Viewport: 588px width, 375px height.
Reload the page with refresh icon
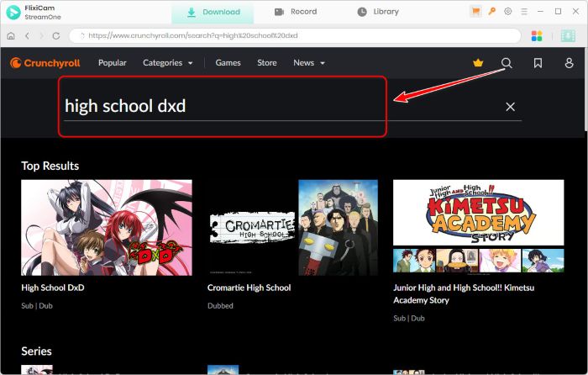(x=56, y=36)
